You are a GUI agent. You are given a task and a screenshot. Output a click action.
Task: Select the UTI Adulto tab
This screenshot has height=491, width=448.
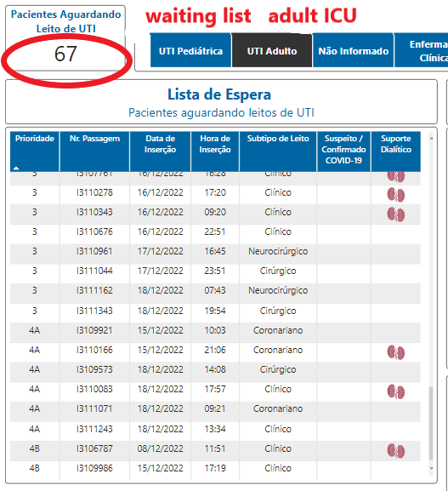pyautogui.click(x=272, y=50)
